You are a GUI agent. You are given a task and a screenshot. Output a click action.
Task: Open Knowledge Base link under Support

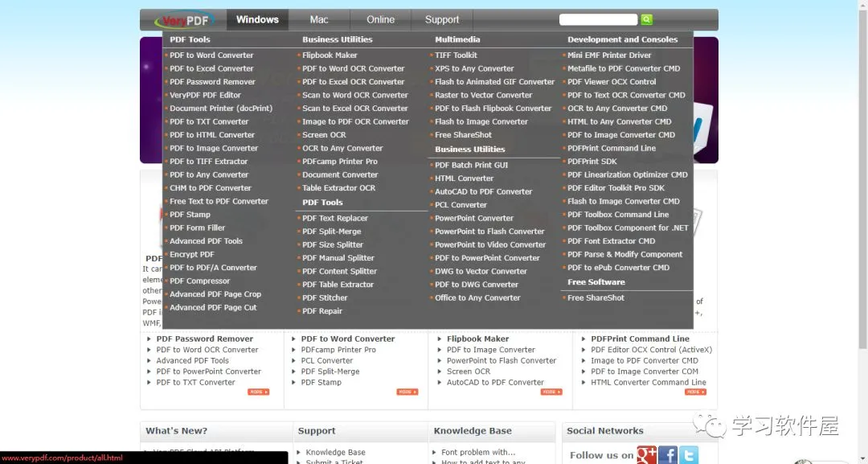[335, 453]
